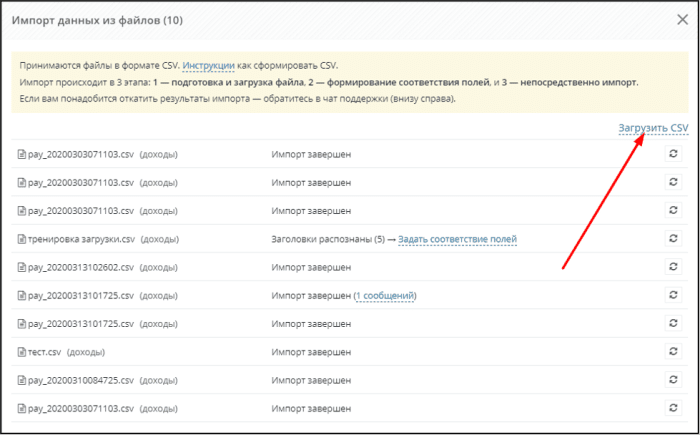Click file icon beside pay_20200313102602.csv

tap(21, 268)
